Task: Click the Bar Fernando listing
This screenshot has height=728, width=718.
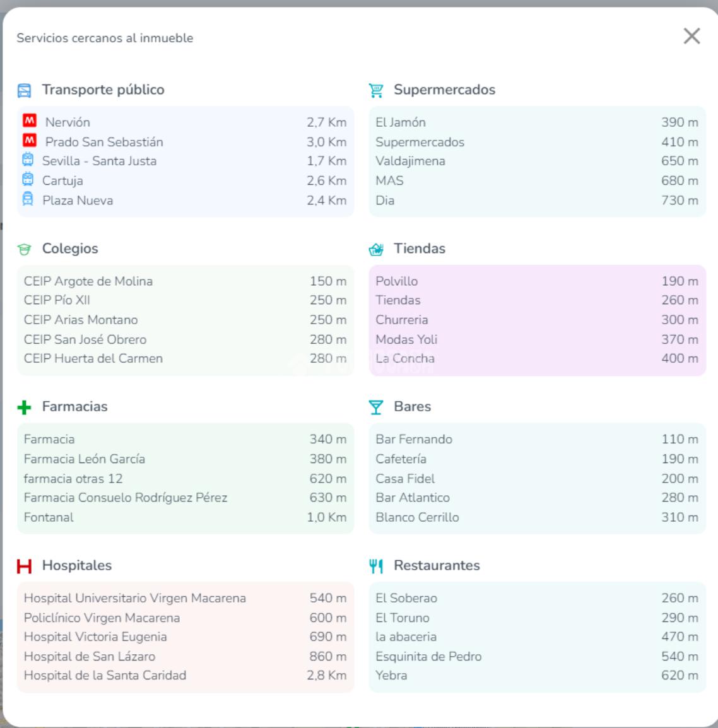Action: tap(414, 439)
